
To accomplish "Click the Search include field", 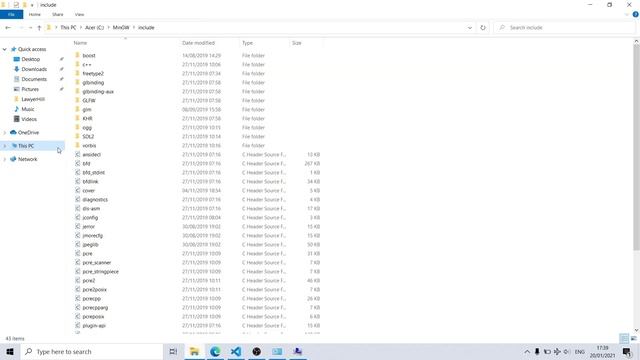I will [565, 28].
